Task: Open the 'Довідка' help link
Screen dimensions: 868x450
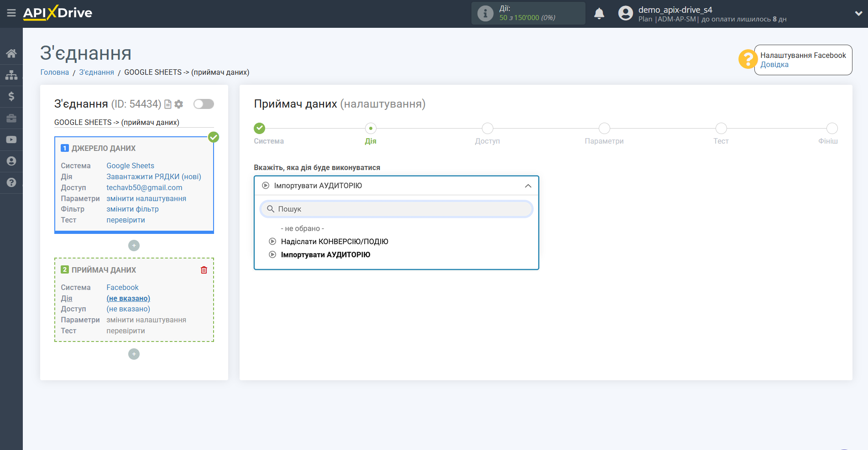Action: click(x=774, y=64)
